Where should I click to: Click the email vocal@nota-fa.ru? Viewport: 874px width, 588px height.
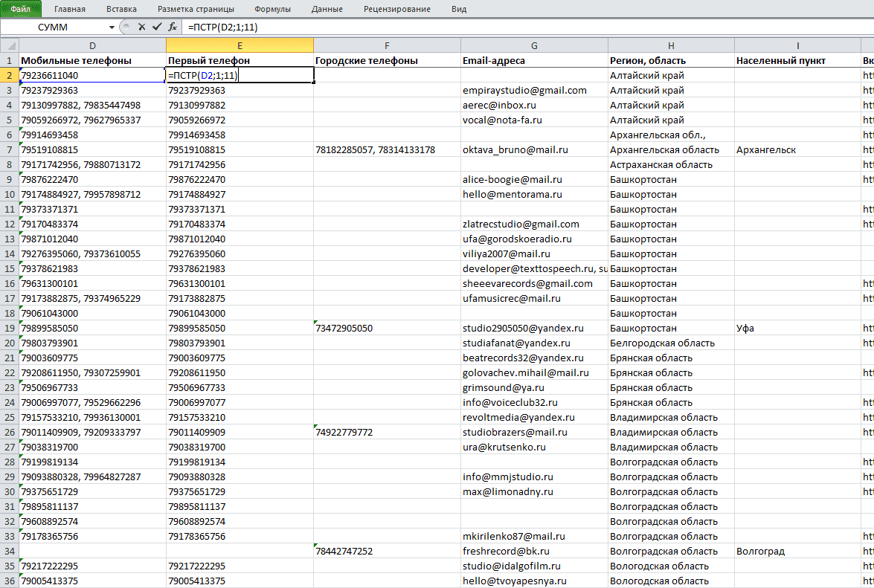[x=502, y=120]
